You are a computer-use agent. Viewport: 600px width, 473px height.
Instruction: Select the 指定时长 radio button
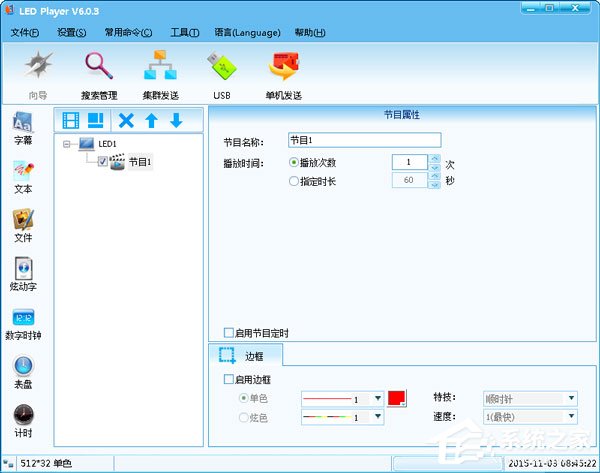click(x=293, y=181)
